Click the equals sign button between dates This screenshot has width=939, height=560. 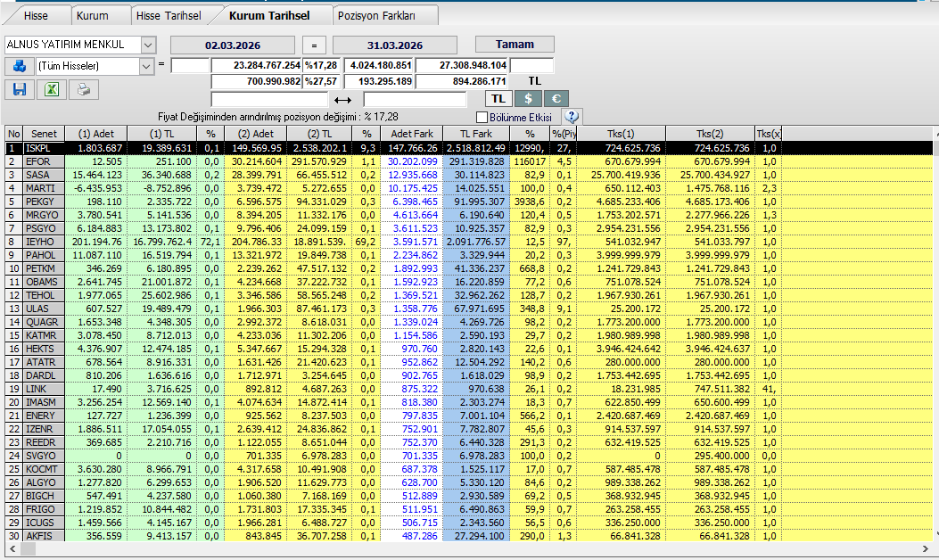coord(314,45)
